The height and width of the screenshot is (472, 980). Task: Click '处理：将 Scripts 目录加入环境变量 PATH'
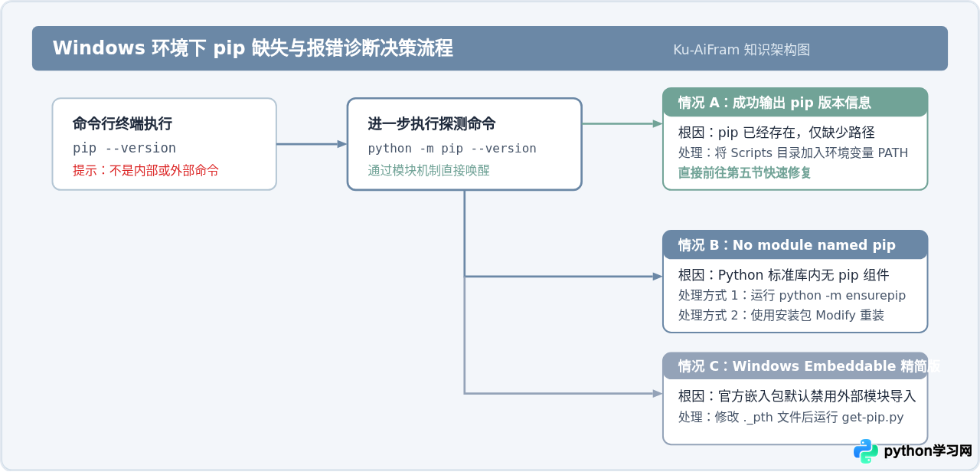tap(793, 152)
